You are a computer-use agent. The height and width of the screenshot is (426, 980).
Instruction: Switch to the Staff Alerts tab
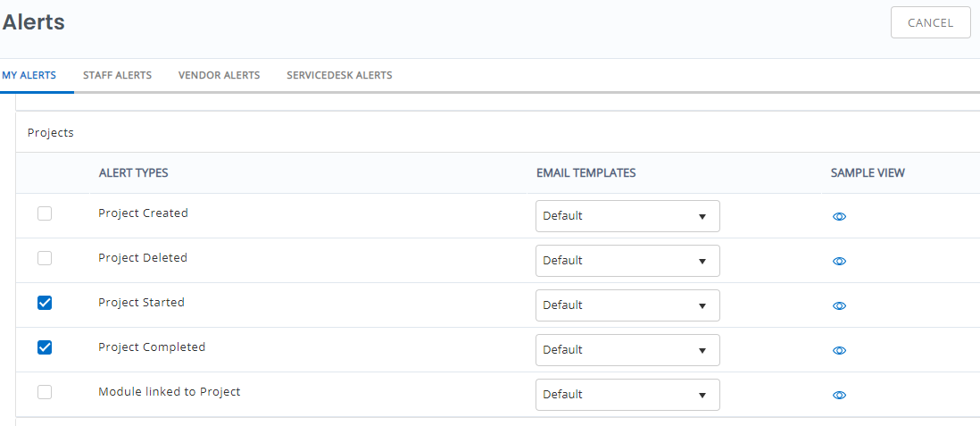(118, 76)
